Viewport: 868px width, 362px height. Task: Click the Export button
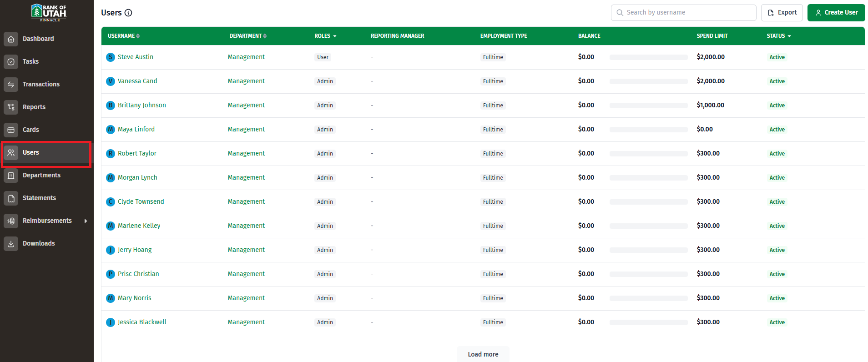tap(782, 13)
